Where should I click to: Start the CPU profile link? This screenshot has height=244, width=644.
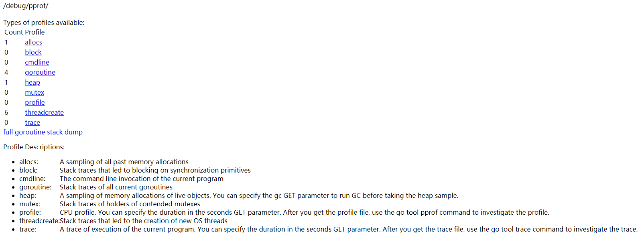pyautogui.click(x=35, y=102)
